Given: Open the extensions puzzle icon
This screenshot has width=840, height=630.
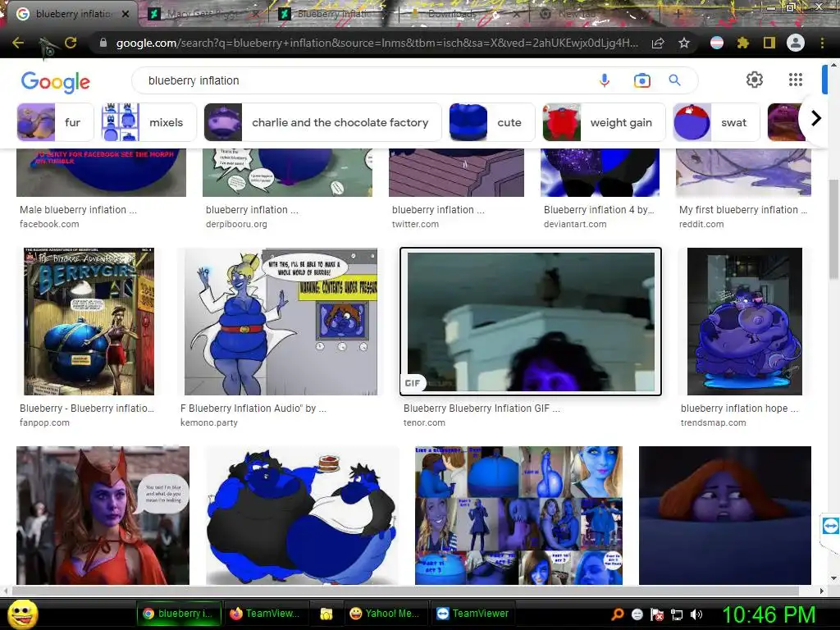Looking at the screenshot, I should [742, 43].
